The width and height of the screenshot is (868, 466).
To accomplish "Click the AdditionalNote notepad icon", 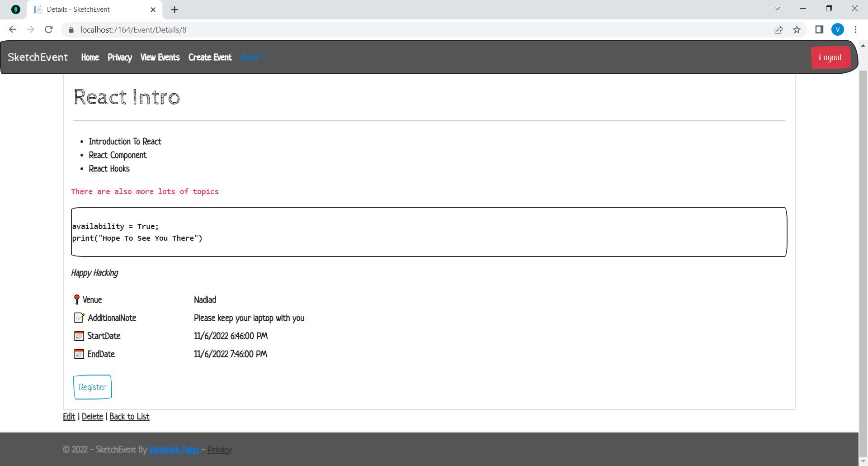I will (79, 318).
